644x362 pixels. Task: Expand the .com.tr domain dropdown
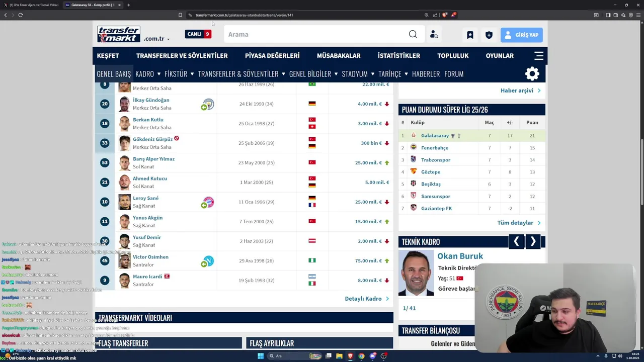pos(168,39)
